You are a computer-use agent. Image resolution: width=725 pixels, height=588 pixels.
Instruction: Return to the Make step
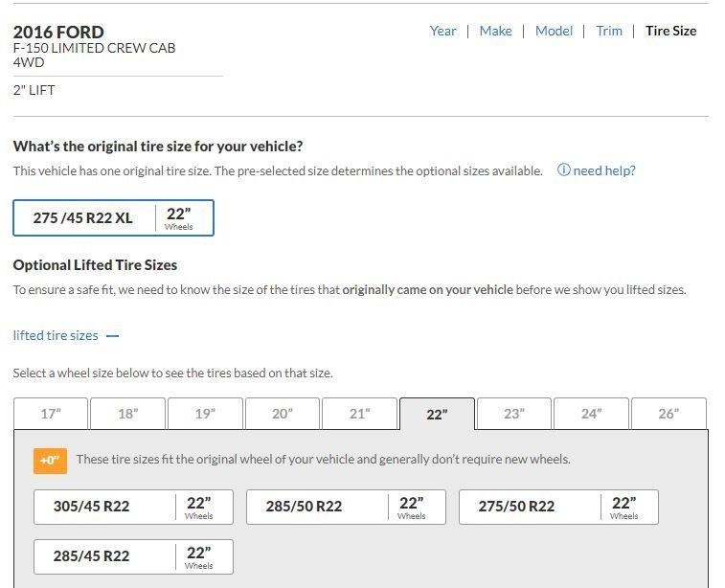pyautogui.click(x=495, y=31)
